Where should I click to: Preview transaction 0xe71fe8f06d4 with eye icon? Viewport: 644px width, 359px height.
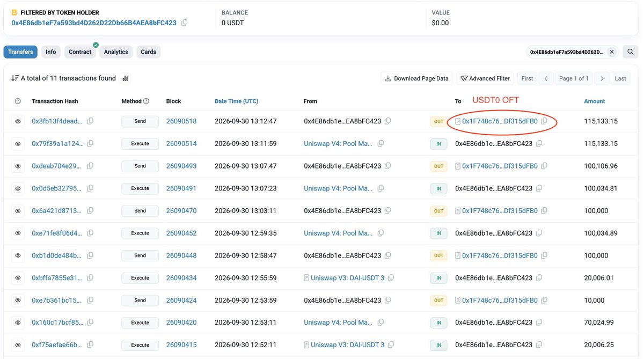[18, 233]
